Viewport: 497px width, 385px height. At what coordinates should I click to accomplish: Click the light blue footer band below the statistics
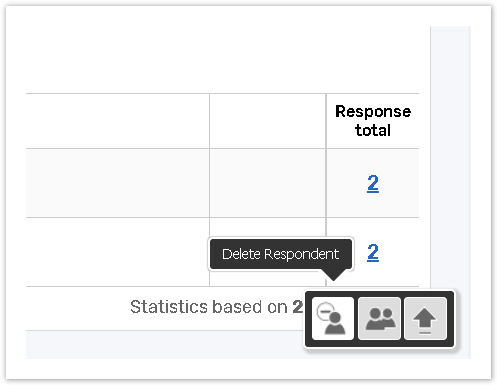pyautogui.click(x=165, y=345)
